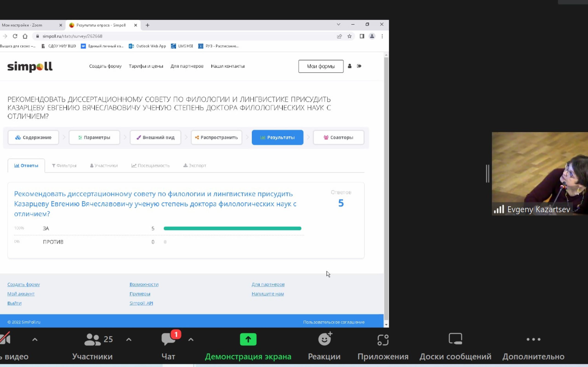Expand the chevron next to Participants count
588x367 pixels.
click(129, 339)
